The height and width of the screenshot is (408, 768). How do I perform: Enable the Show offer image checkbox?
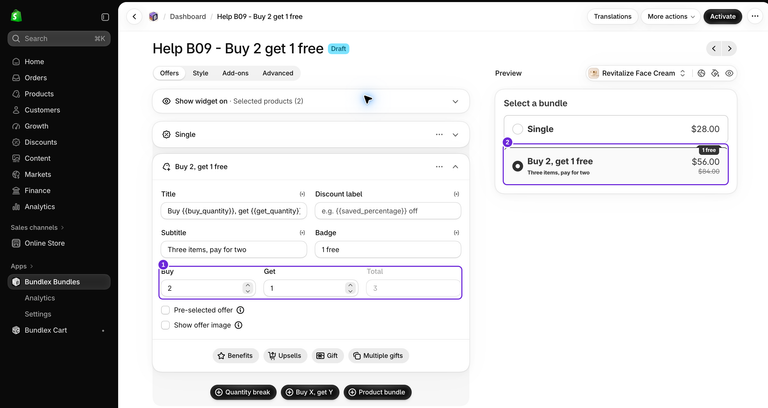tap(166, 325)
